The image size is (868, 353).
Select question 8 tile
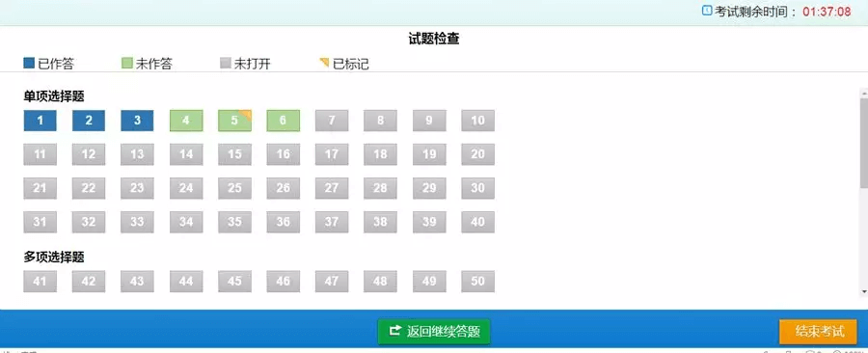pos(380,121)
